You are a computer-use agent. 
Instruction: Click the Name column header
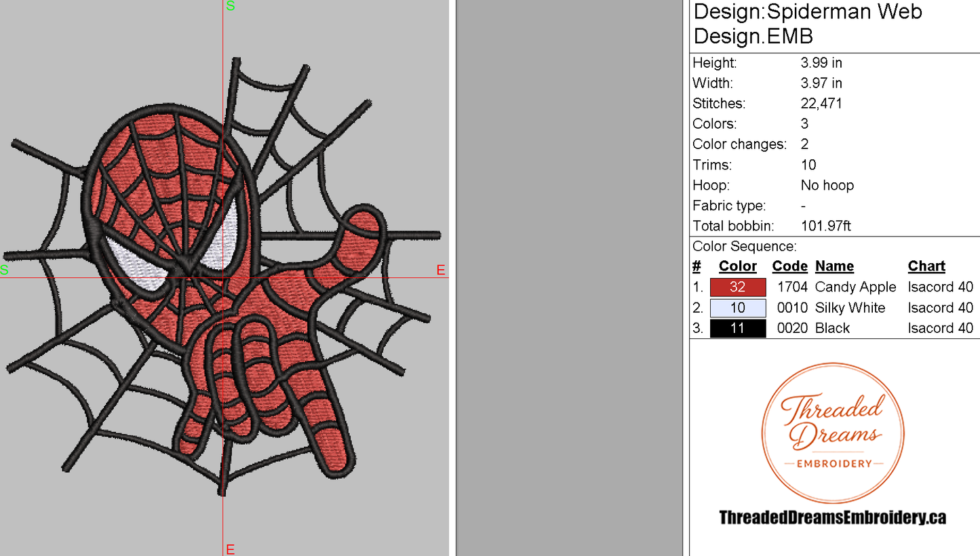(x=834, y=266)
